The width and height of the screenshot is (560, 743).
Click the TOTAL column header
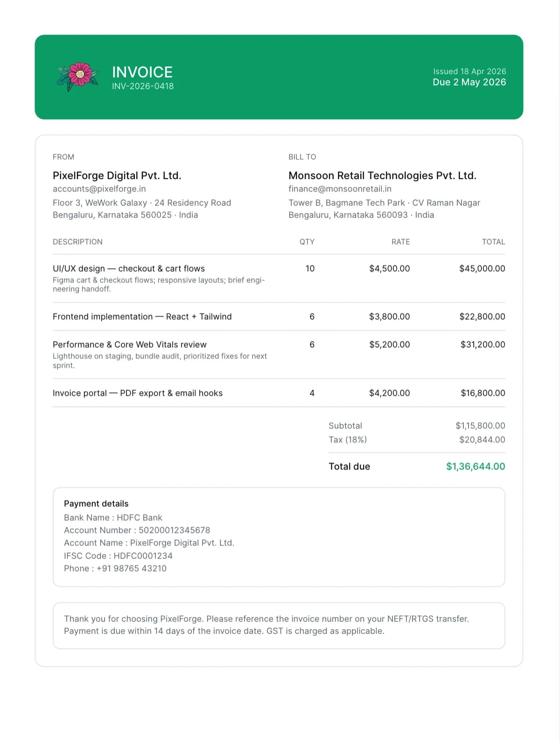(x=494, y=242)
